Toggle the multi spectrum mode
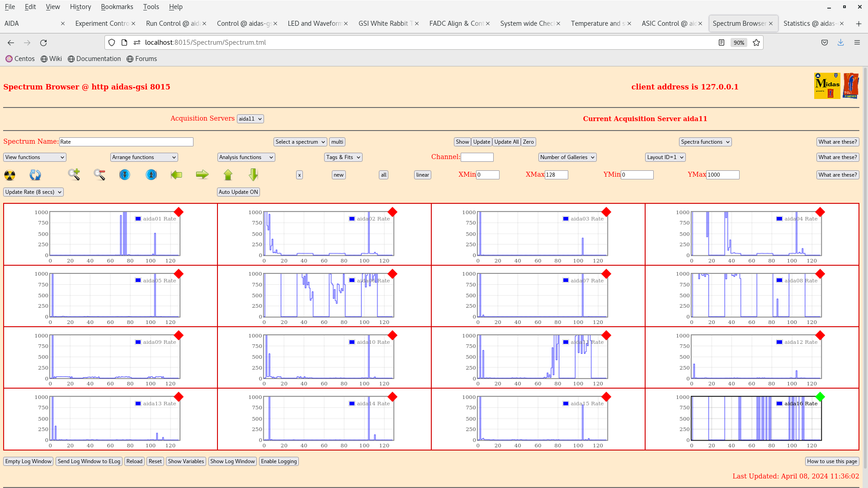This screenshot has height=488, width=868. point(337,141)
